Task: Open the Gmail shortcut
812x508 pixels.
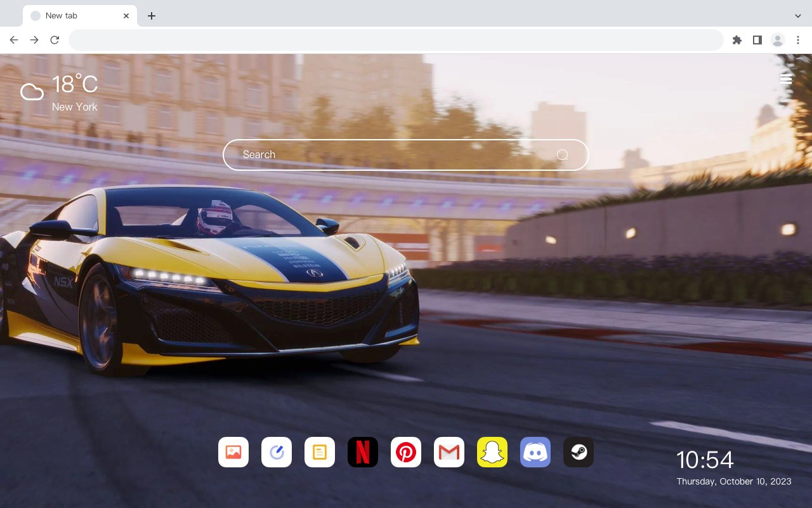Action: pyautogui.click(x=449, y=452)
